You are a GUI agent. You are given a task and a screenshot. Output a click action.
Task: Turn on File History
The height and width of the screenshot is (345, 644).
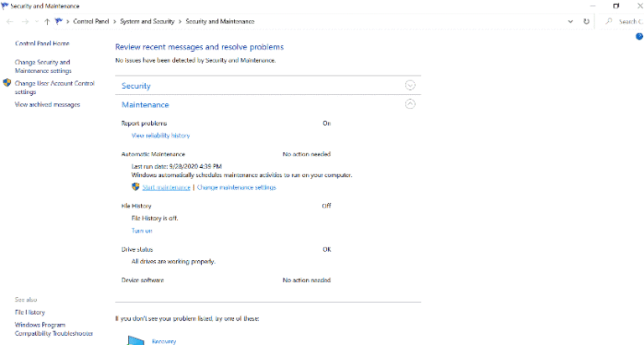tap(142, 230)
